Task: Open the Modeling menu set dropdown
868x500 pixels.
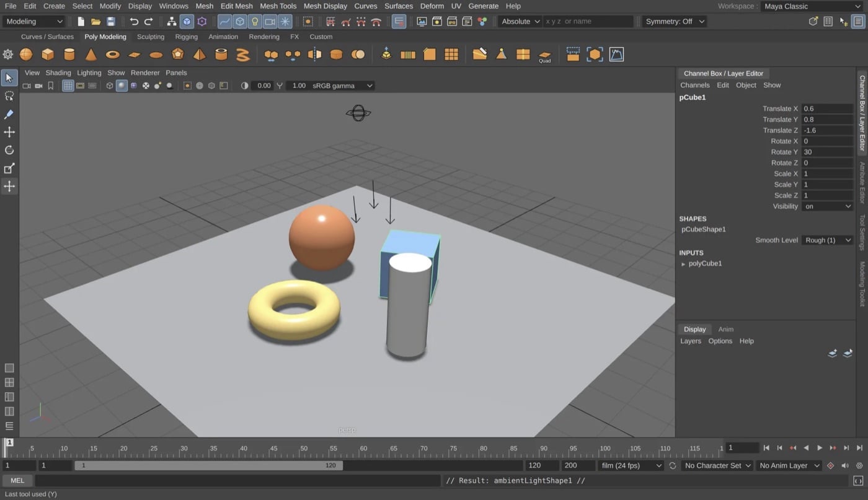Action: pos(34,21)
